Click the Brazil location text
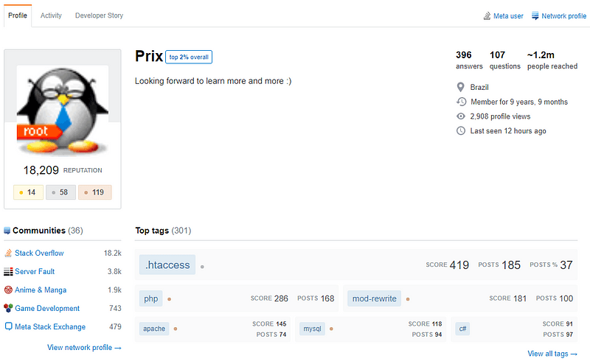590x364 pixels. click(x=479, y=87)
